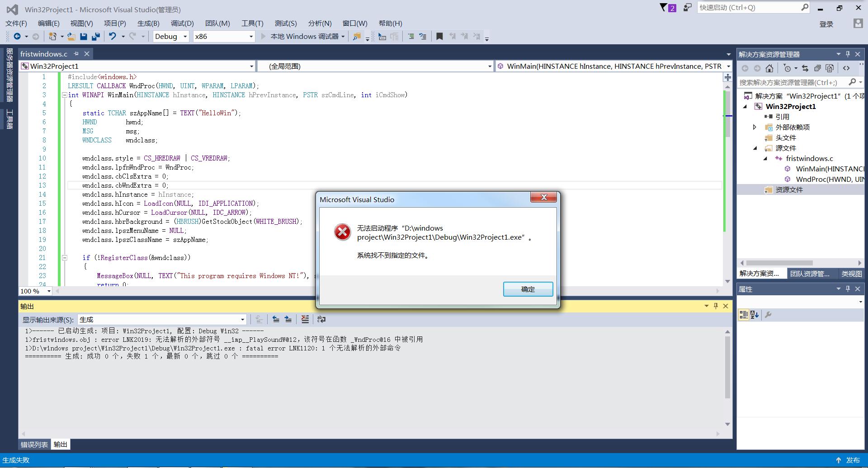Open the 文件(F) menu
The image size is (868, 468).
(x=16, y=24)
